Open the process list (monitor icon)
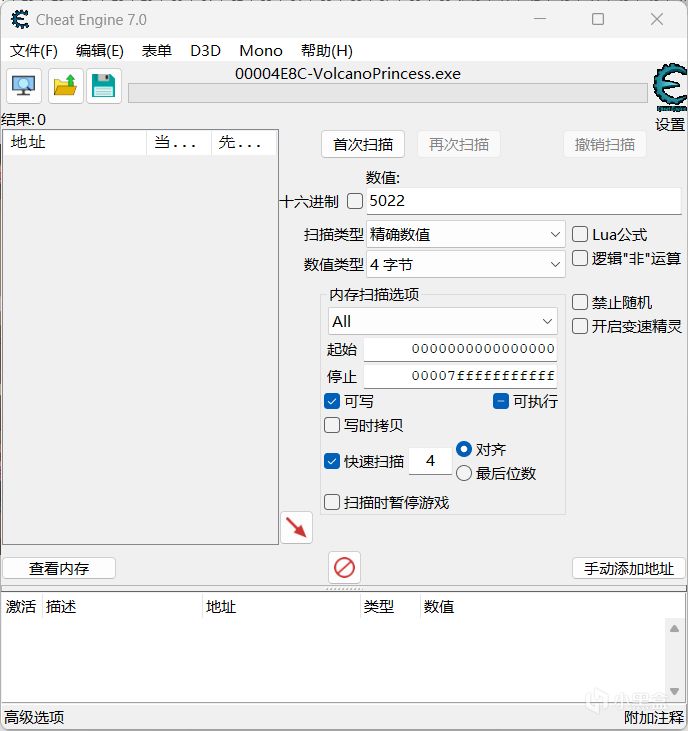 click(24, 86)
